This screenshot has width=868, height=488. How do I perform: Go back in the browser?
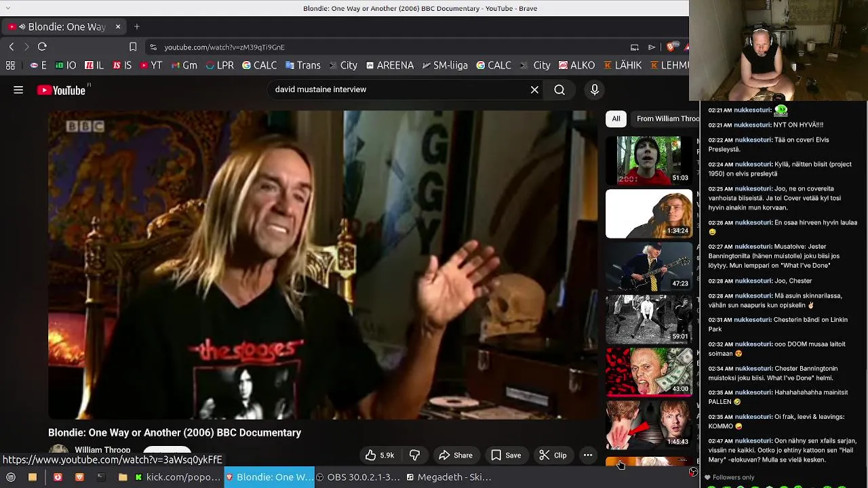point(12,47)
